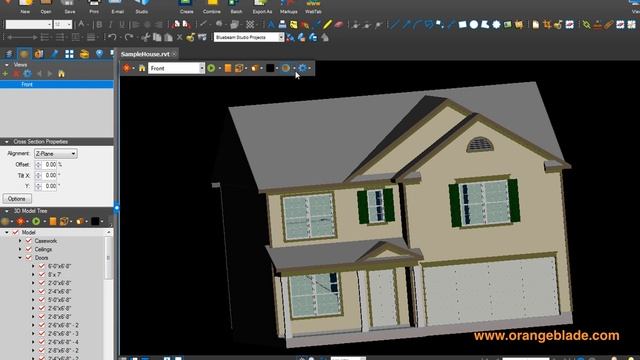
Task: Click Bold formatting button
Action: point(99,25)
